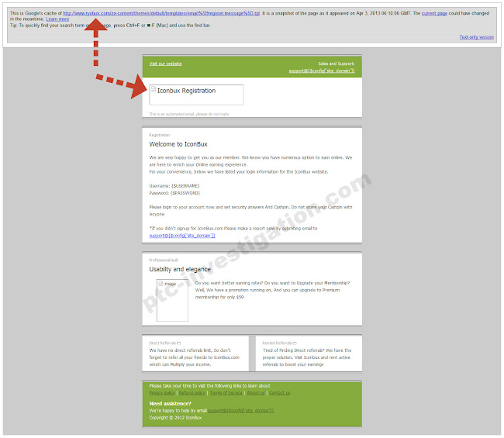Click the 'Registration' caption above Welcome heading

160,135
